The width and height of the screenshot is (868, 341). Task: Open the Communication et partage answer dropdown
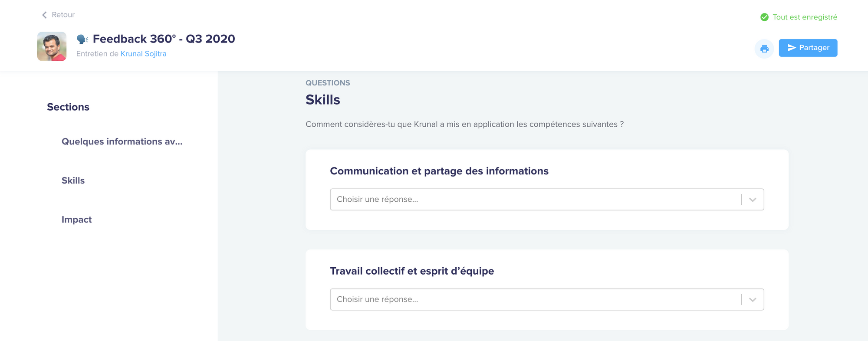tap(547, 200)
